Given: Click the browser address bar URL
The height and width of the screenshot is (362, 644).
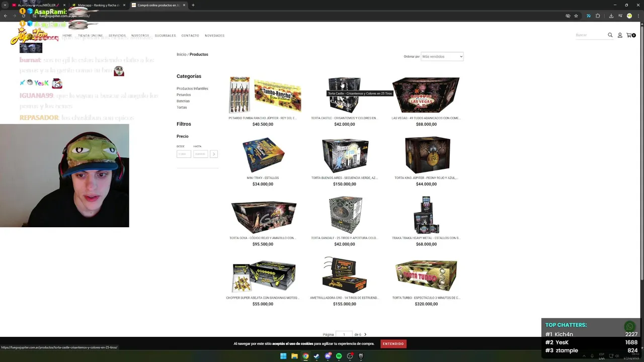Looking at the screenshot, I should [64, 16].
